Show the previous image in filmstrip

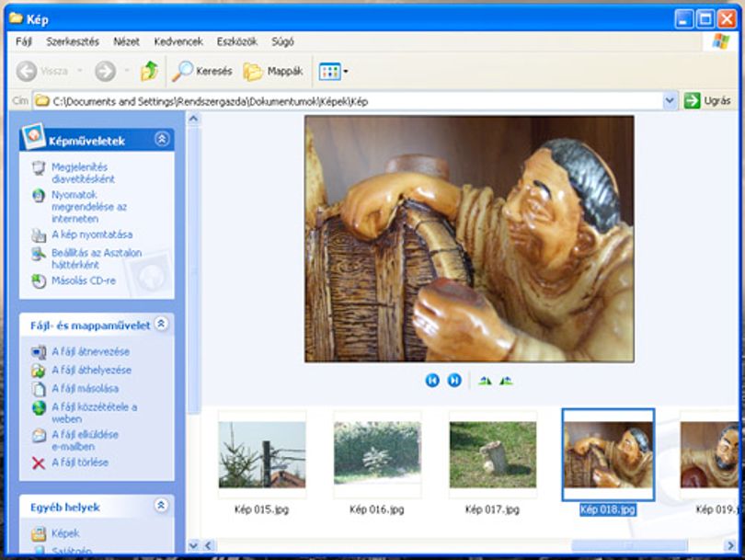(x=432, y=381)
